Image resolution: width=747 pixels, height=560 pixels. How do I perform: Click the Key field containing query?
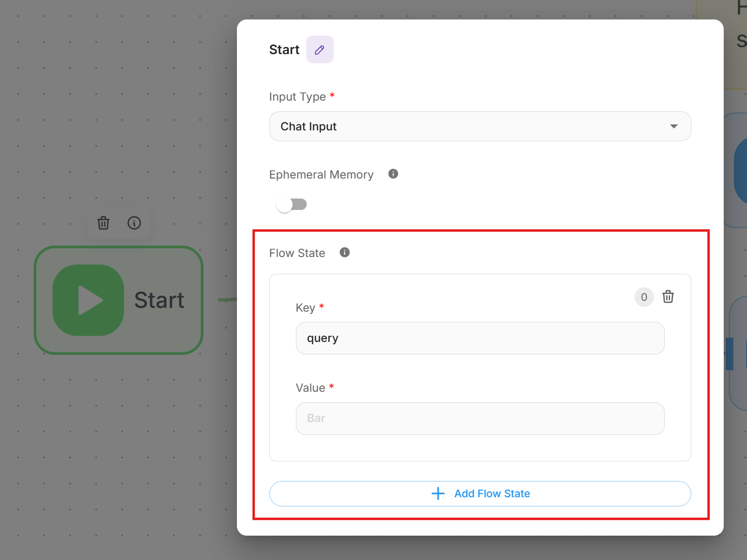click(479, 338)
